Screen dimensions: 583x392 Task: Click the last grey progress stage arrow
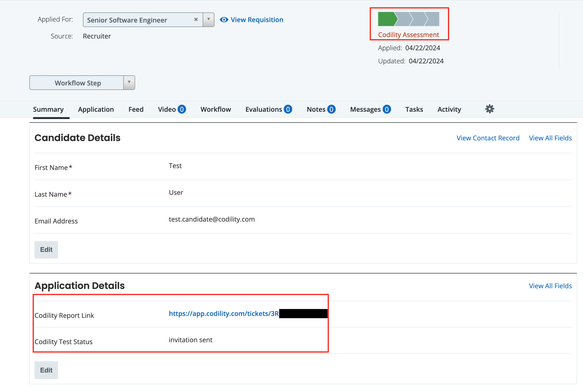[432, 19]
